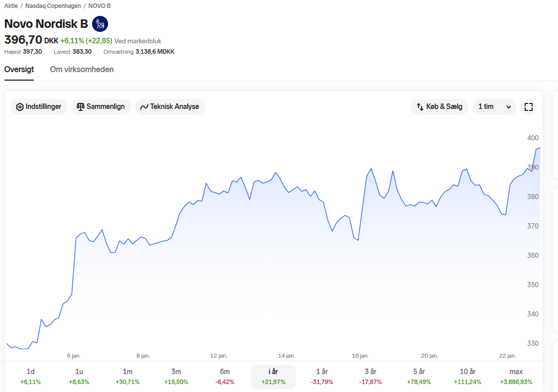Select the 10 år time range
This screenshot has width=558, height=392.
(x=467, y=377)
